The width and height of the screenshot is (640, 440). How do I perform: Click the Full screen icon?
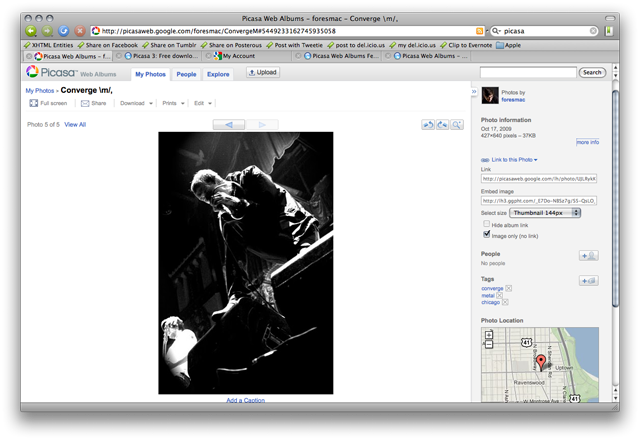coord(33,103)
